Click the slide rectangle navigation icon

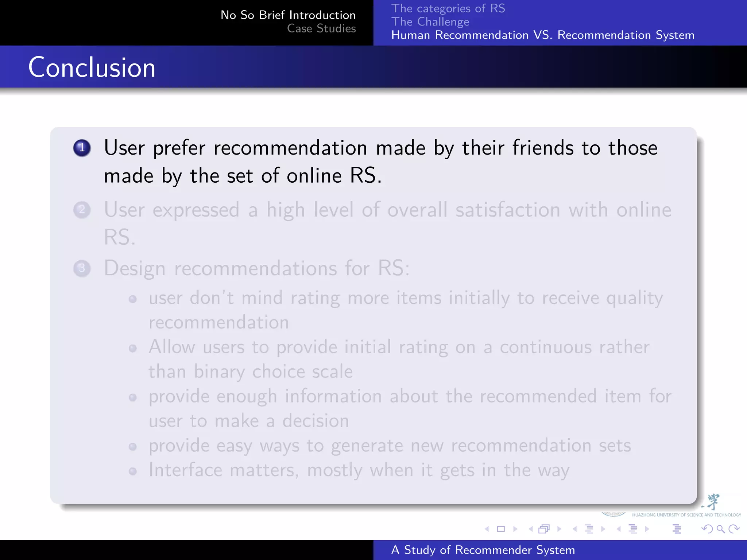(501, 529)
